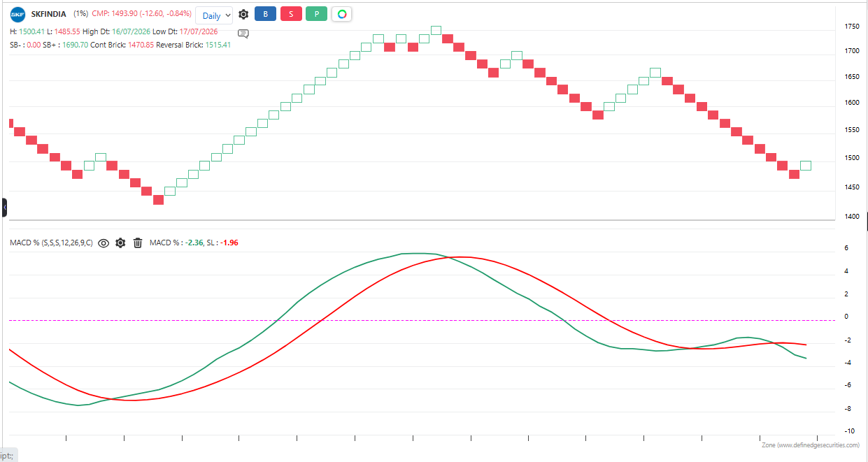868x462 pixels.
Task: Expand the Daily timeframe dropdown
Action: coord(214,15)
